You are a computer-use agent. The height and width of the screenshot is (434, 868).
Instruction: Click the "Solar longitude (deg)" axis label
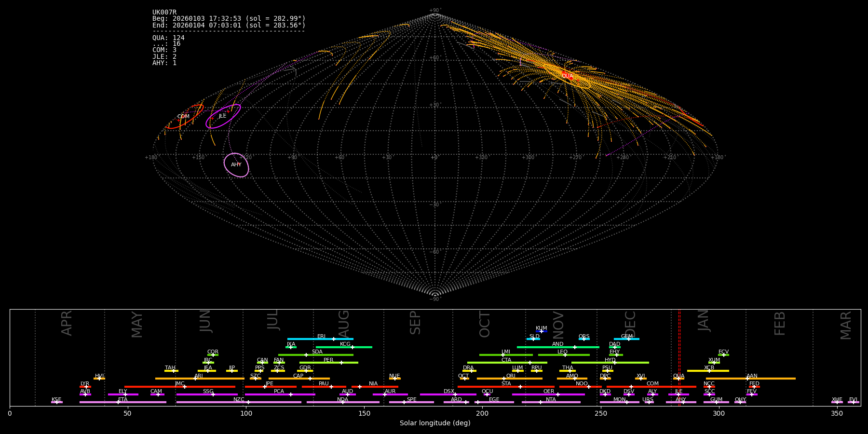(x=435, y=423)
